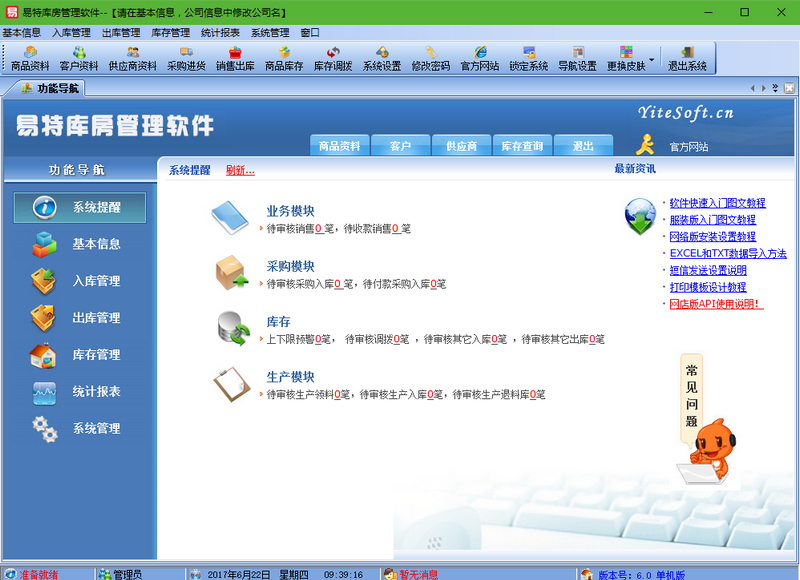This screenshot has height=580, width=800.
Task: Click 锁定系统 toolbar icon
Action: coord(529,59)
